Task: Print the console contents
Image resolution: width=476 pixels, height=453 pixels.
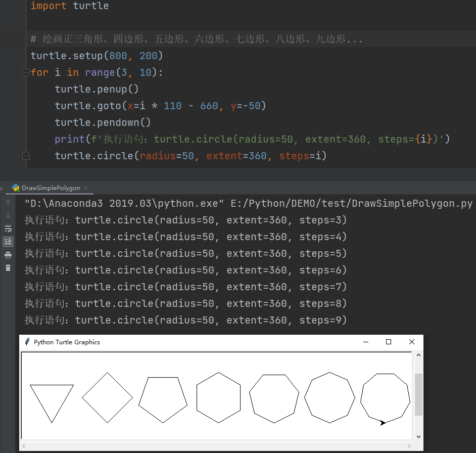Action: pos(8,255)
